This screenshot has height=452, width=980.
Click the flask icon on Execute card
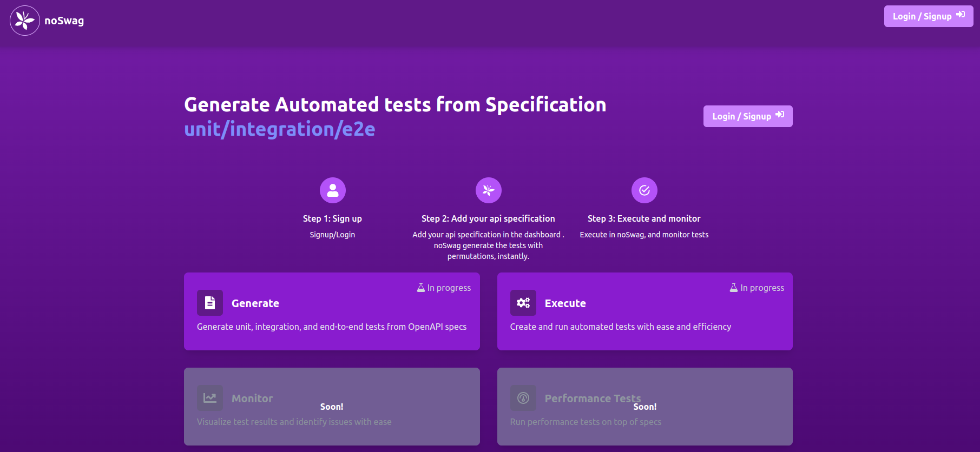[734, 288]
